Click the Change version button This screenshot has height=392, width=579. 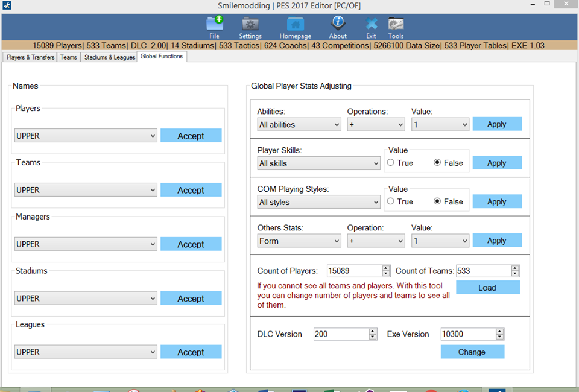tap(472, 352)
